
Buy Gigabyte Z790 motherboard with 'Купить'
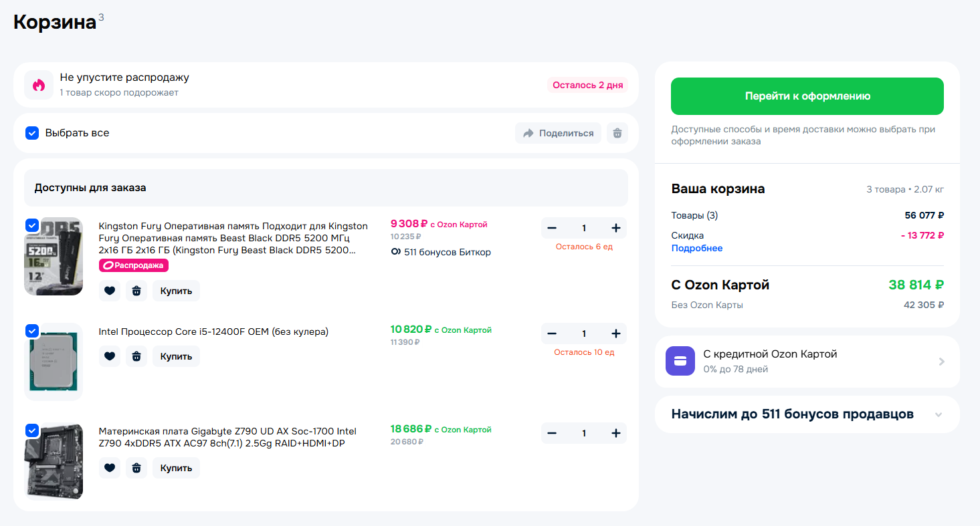click(176, 468)
